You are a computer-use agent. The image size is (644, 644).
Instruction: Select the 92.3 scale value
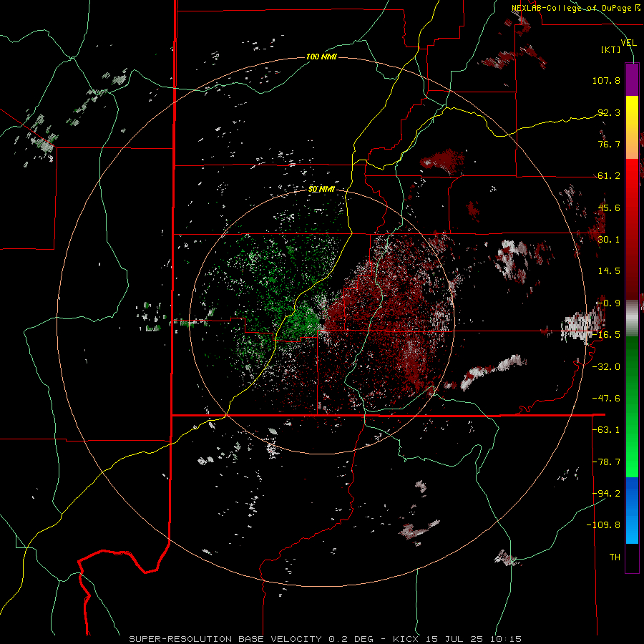(609, 112)
